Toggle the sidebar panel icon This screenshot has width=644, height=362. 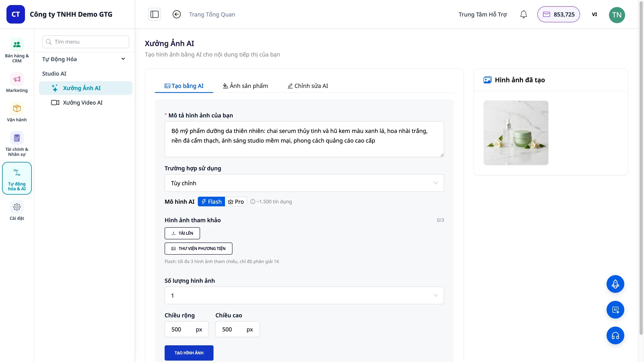(155, 14)
